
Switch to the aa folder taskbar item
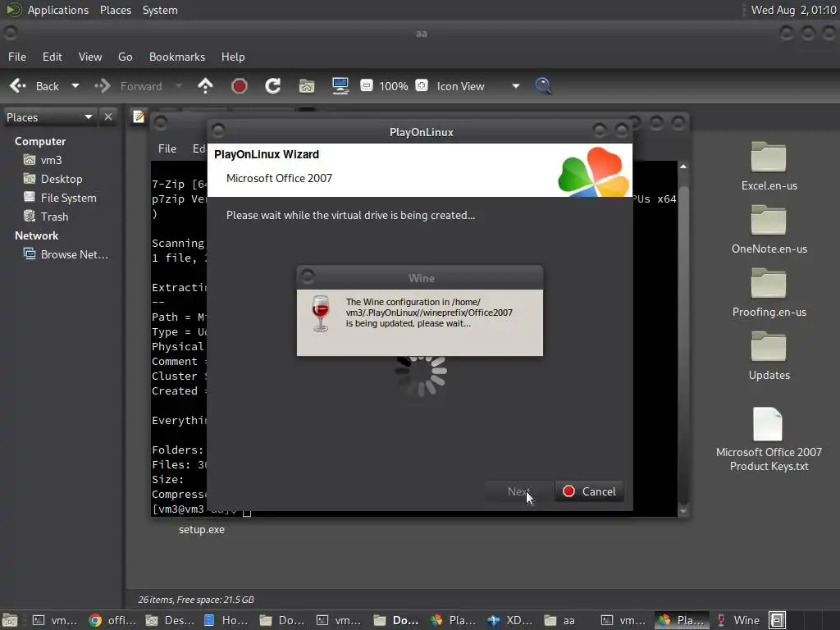[x=560, y=620]
